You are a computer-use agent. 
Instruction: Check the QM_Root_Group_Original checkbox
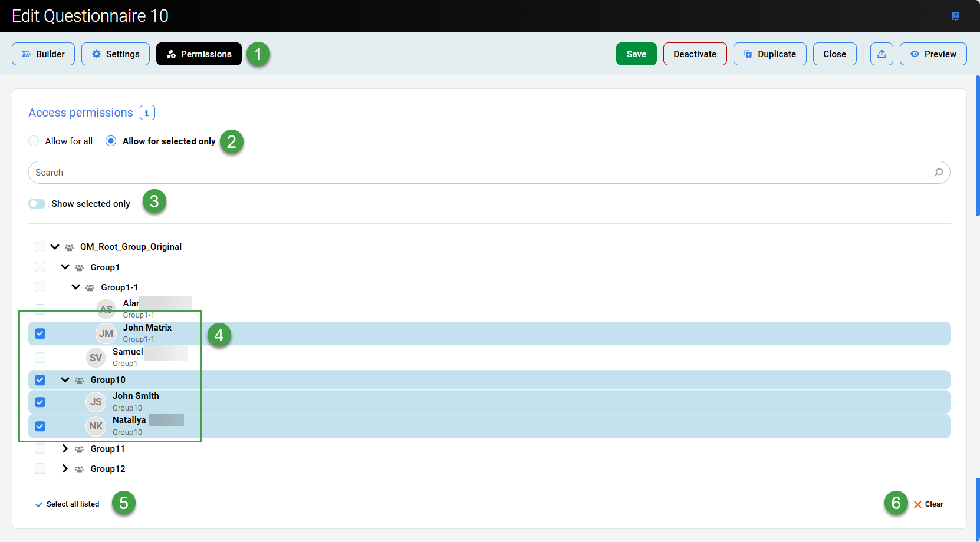point(40,247)
